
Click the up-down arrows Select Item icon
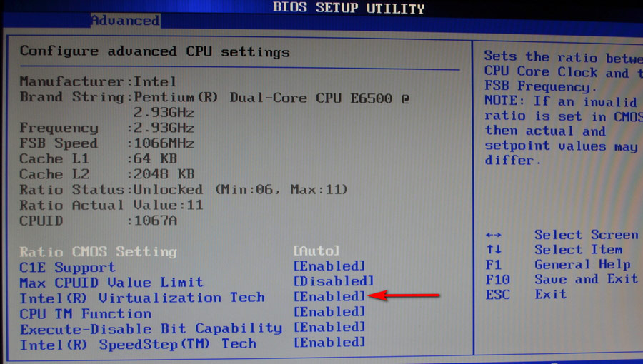point(494,249)
